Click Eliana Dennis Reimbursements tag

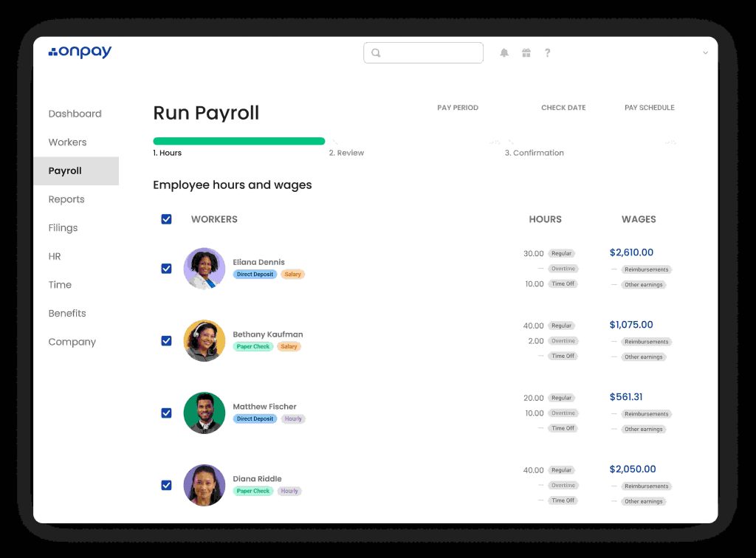point(647,269)
